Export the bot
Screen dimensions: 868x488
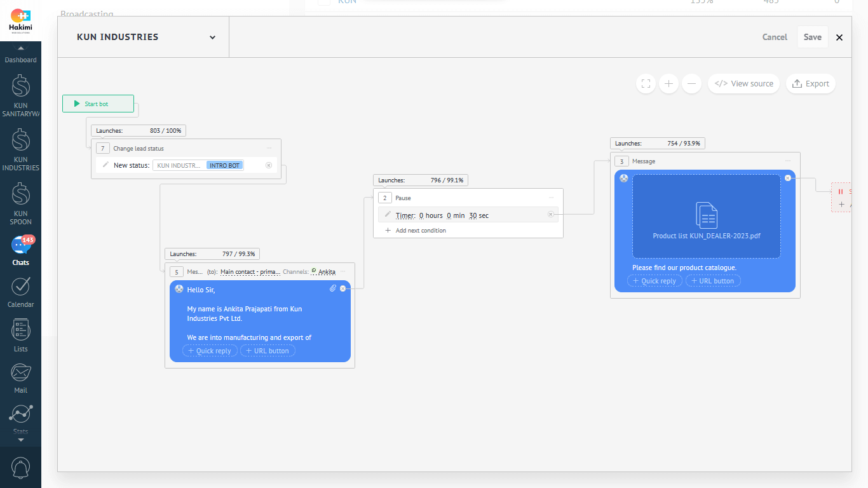811,84
